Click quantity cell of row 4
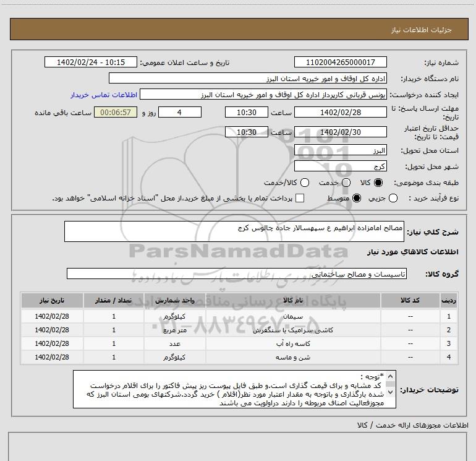The image size is (476, 461). click(114, 358)
